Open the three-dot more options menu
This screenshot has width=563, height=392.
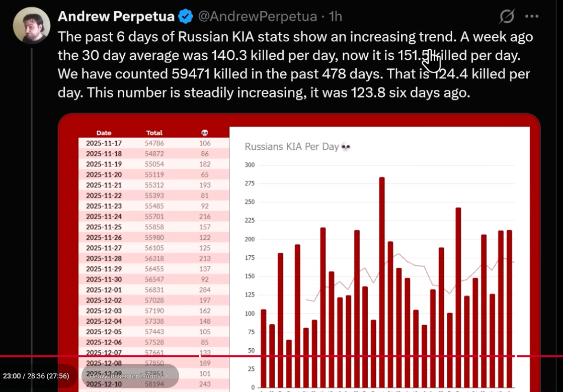pyautogui.click(x=532, y=17)
